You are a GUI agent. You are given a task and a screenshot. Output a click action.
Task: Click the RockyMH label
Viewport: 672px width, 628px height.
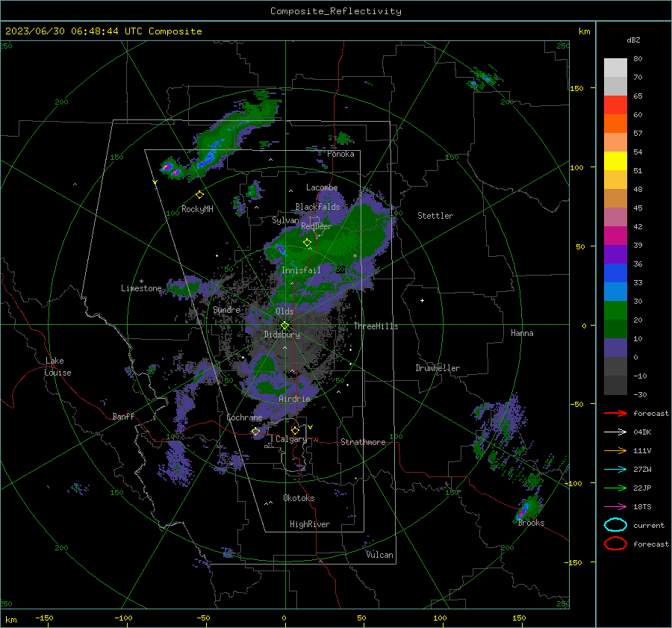(x=197, y=209)
